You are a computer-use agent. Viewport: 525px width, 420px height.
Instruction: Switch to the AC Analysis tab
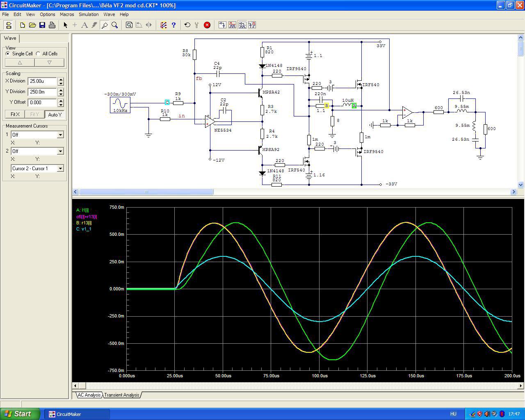(x=89, y=395)
